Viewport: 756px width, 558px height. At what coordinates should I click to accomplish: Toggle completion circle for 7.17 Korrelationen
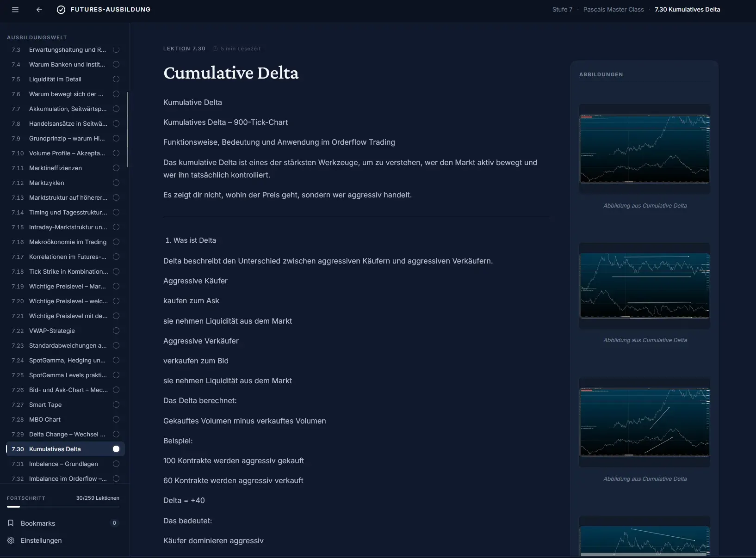pyautogui.click(x=116, y=257)
